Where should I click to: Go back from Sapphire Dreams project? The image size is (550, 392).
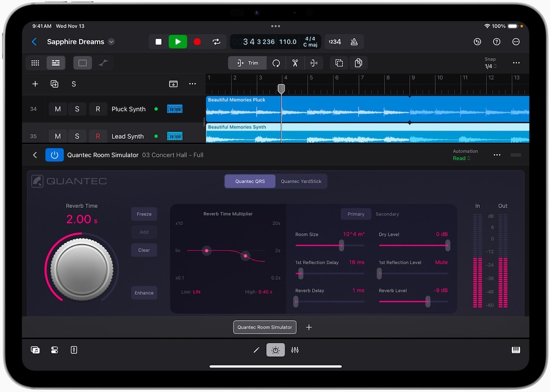pyautogui.click(x=34, y=41)
